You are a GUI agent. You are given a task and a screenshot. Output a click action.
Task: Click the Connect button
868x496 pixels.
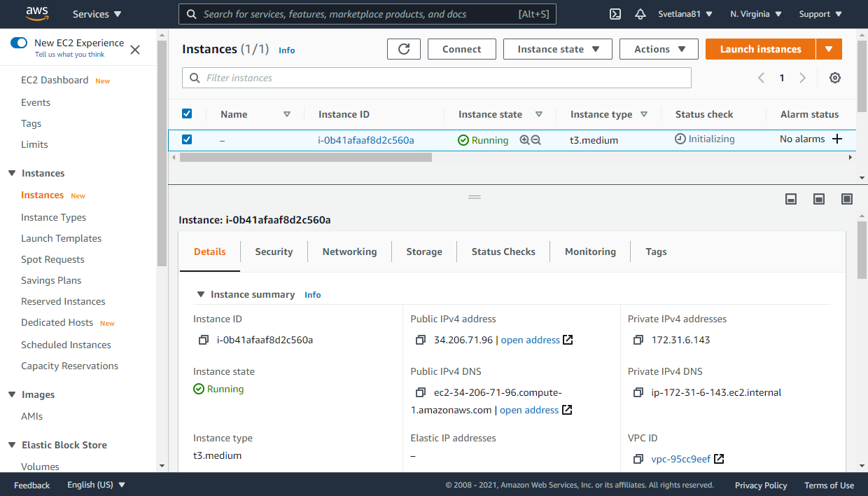coord(461,49)
